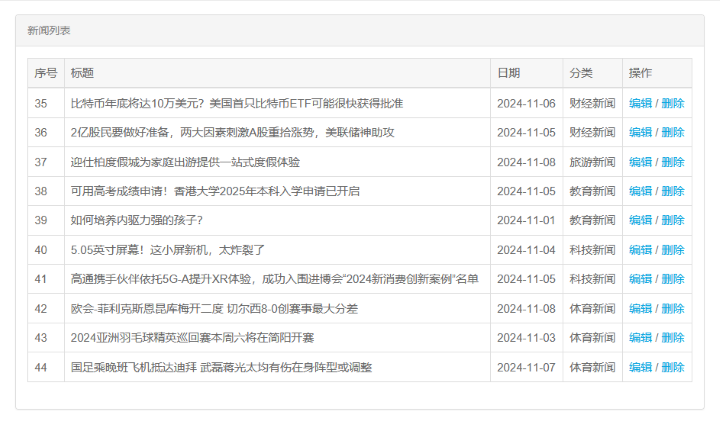Click the 序号 column header
Screen dimensions: 720x425
coord(46,73)
